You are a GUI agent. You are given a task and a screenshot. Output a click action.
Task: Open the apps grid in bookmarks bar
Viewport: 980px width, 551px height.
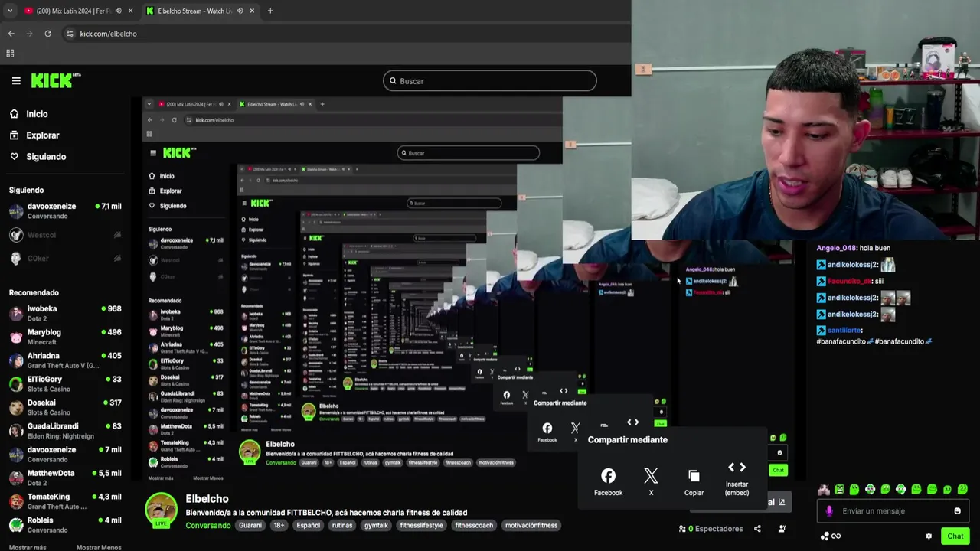tap(10, 54)
